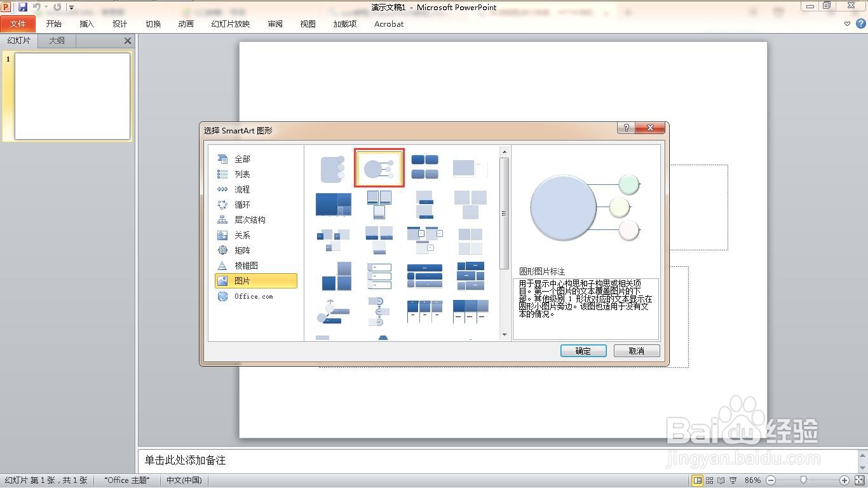Select the 幻灯片 pane tab
Image resolution: width=868 pixels, height=488 pixels.
19,41
